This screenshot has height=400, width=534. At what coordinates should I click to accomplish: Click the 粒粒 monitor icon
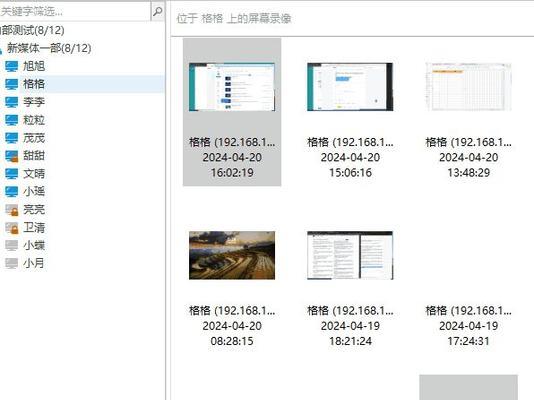(11, 120)
